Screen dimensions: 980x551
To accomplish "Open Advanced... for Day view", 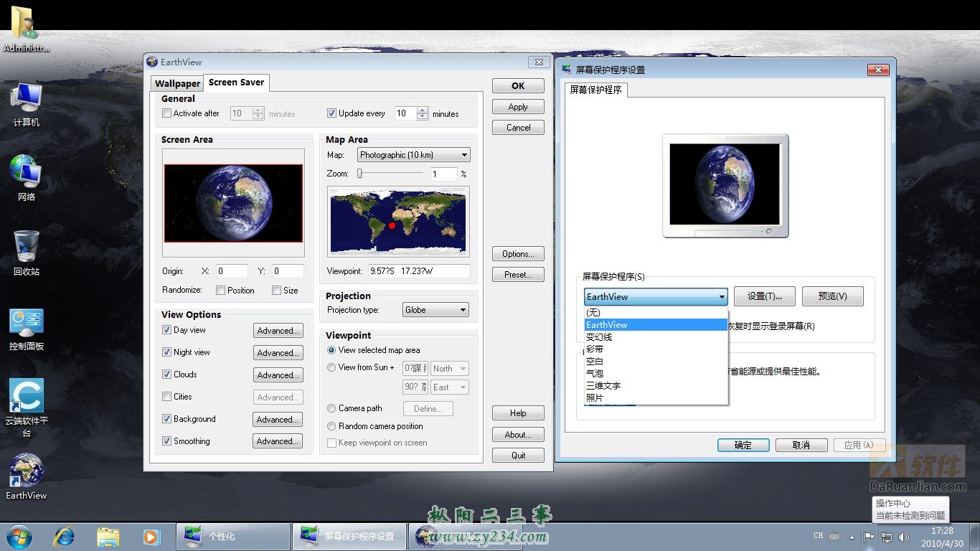I will 278,331.
